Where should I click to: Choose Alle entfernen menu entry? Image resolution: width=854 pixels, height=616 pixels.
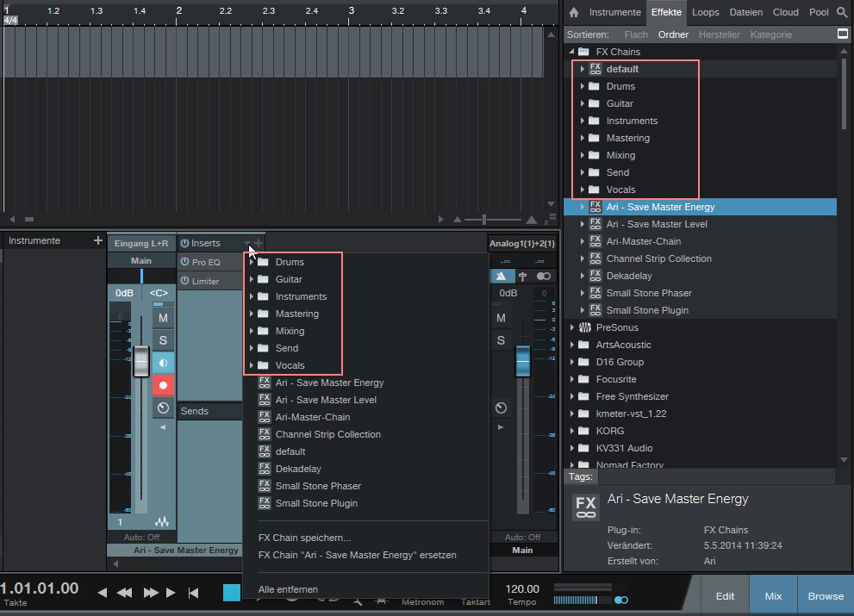288,589
